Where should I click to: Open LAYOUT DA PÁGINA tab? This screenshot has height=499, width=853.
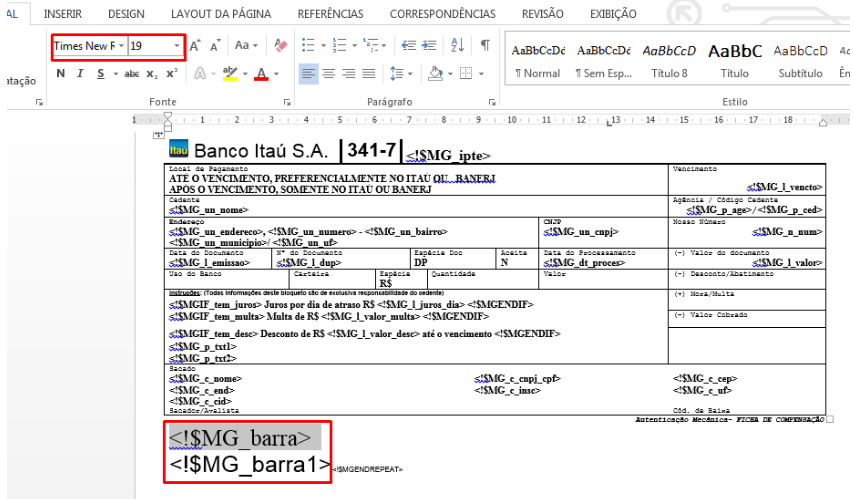tap(221, 14)
